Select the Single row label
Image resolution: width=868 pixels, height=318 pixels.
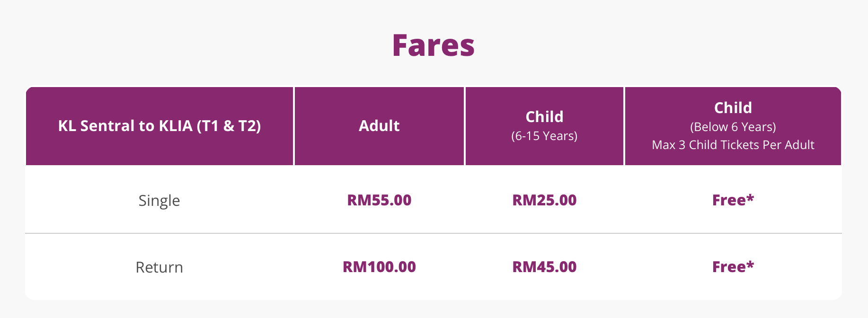click(159, 201)
